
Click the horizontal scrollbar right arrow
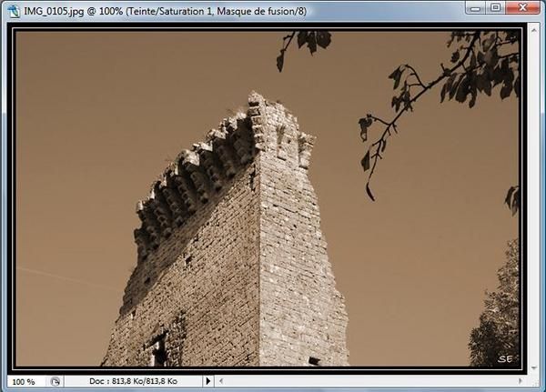[x=521, y=381]
